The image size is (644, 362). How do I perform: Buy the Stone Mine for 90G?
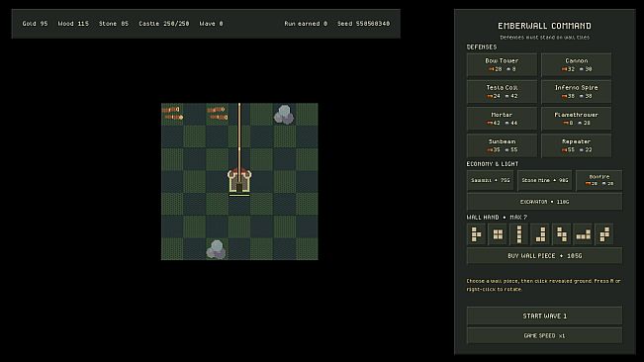545,180
